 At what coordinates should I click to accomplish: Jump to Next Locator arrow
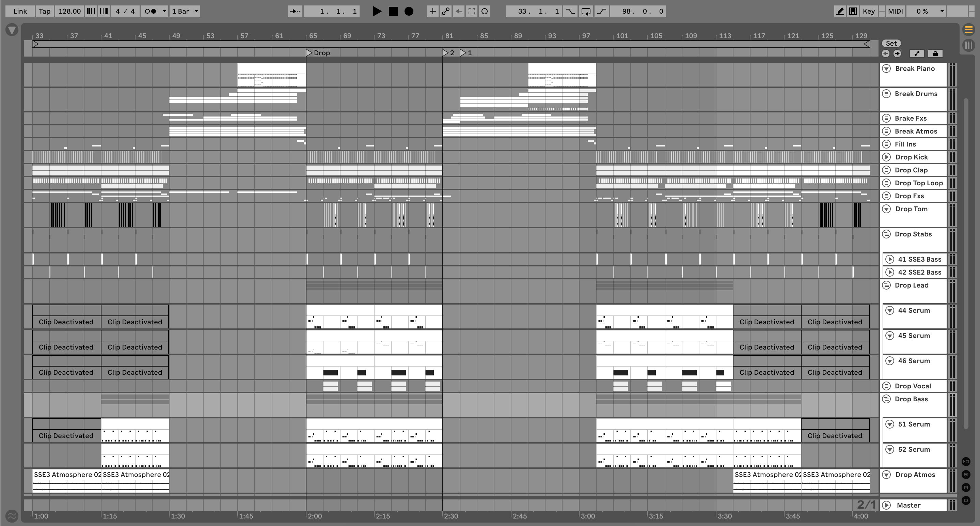897,53
